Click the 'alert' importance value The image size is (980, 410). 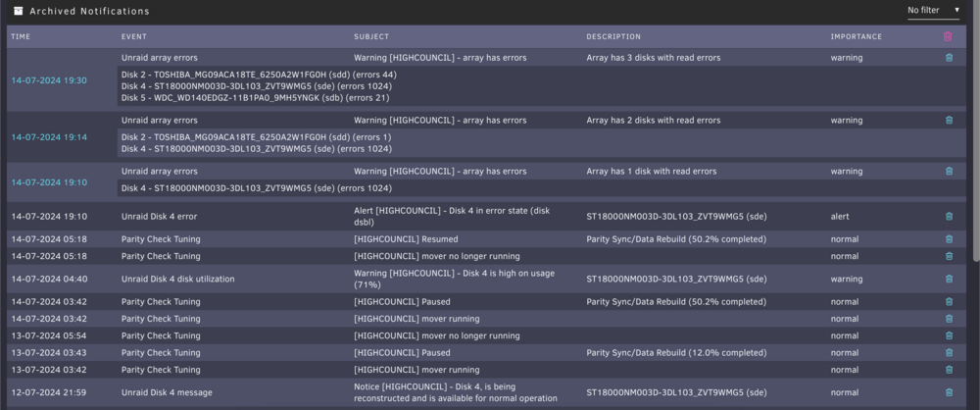[840, 217]
